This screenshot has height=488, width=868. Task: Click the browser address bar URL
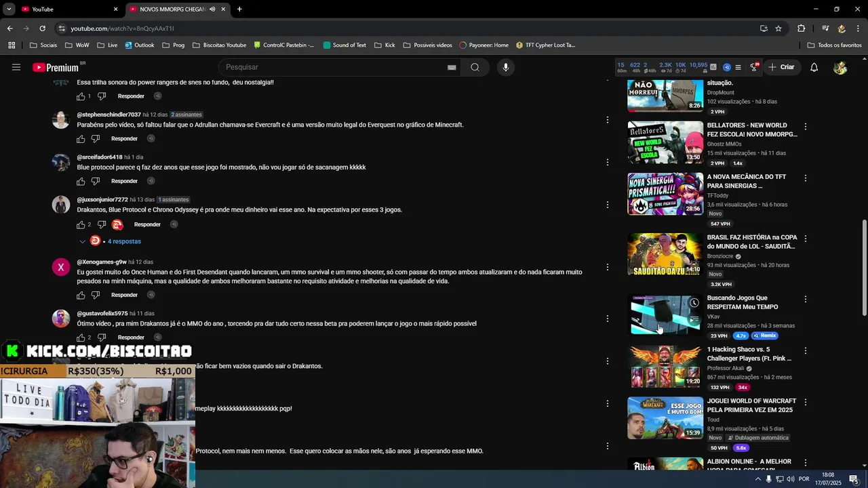122,28
